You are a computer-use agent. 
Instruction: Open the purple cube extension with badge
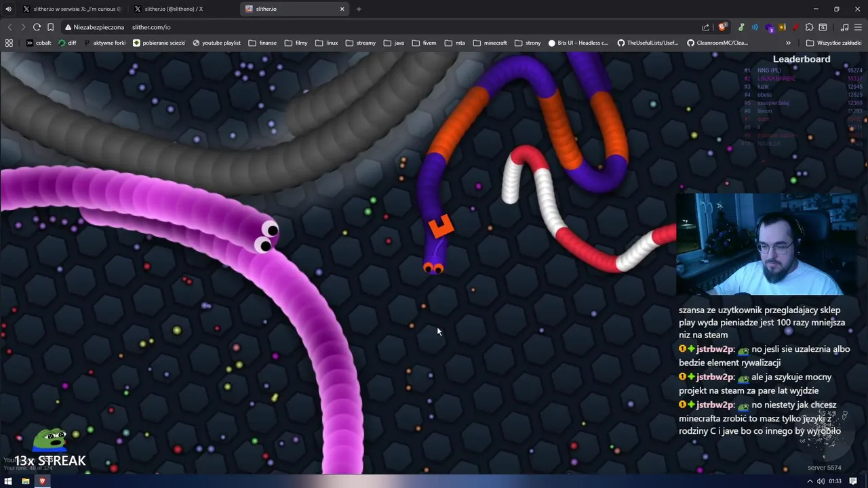769,27
